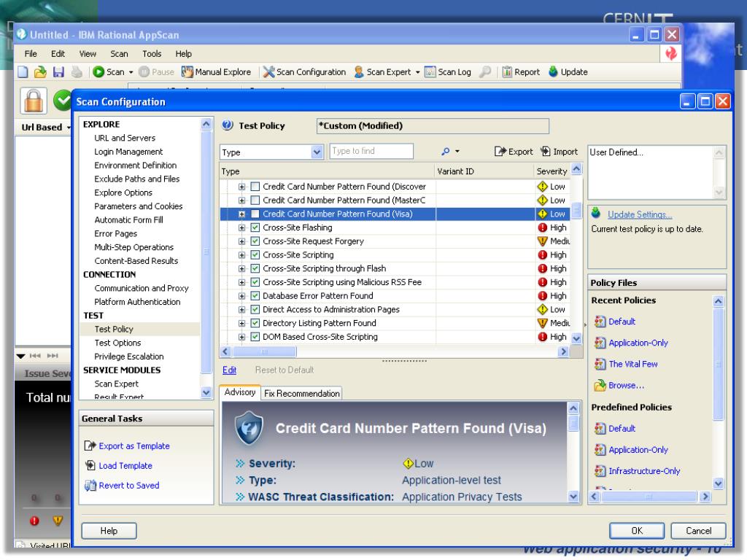The image size is (747, 560).
Task: Uncheck Cross-Site Scripting through Flash
Action: pyautogui.click(x=255, y=268)
